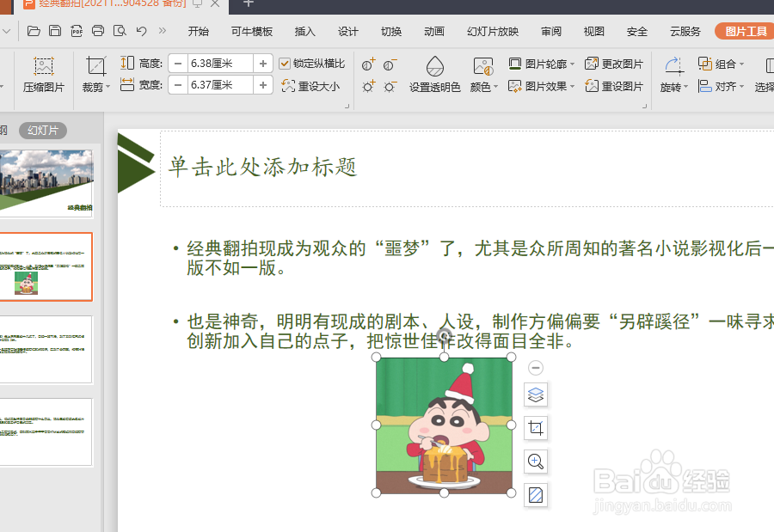
Task: Decrease width with minus stepper
Action: [x=178, y=85]
